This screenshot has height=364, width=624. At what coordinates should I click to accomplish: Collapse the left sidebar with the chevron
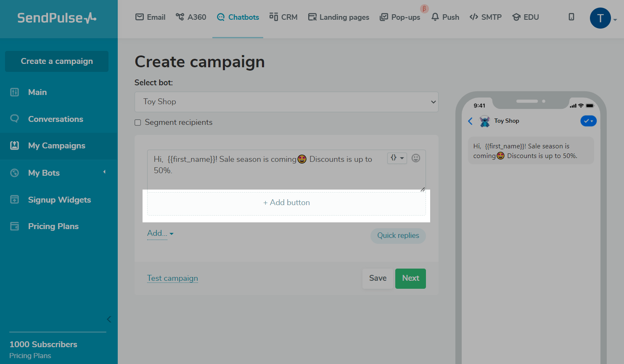(109, 319)
